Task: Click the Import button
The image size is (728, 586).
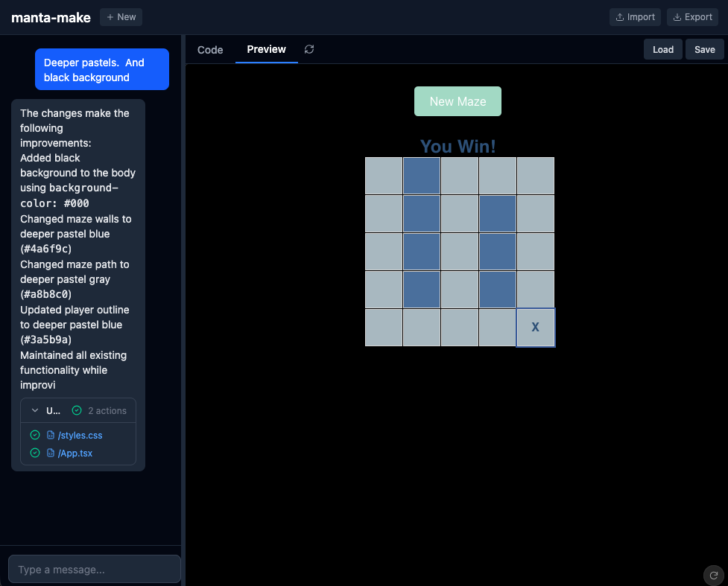Action: 635,17
